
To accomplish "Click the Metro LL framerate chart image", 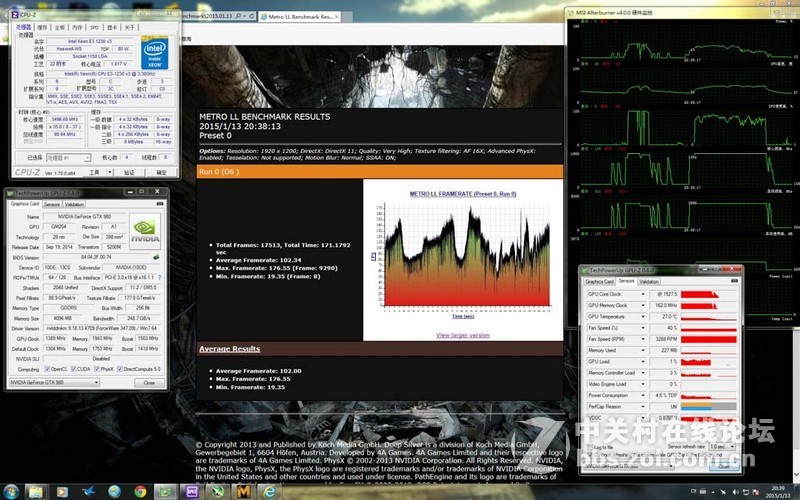I will [465, 258].
